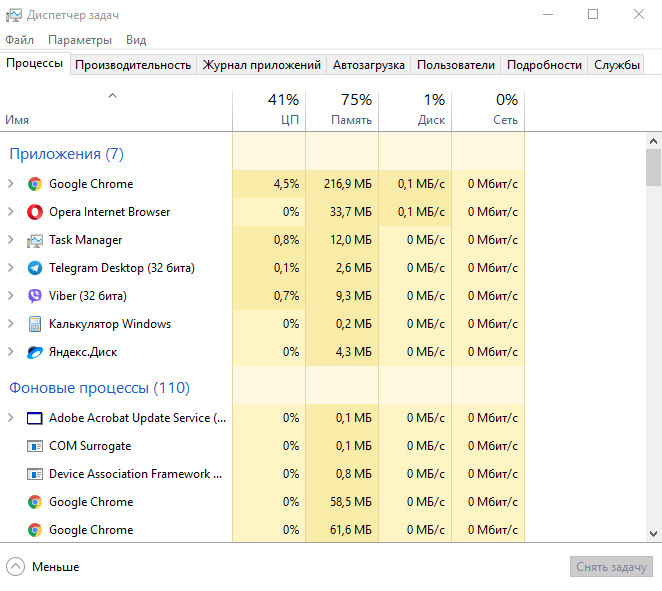The width and height of the screenshot is (662, 591).
Task: Click the 4,5% CPU value
Action: (286, 184)
